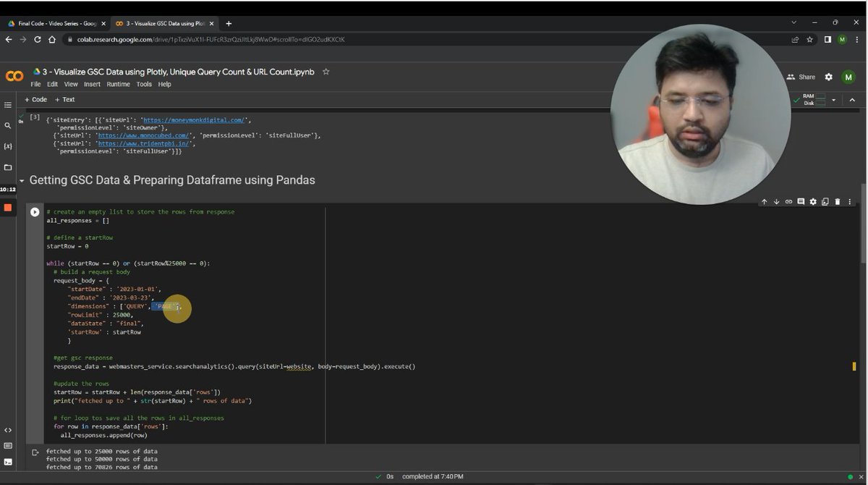Viewport: 868px width, 485px height.
Task: Run the GSC data code cell
Action: pyautogui.click(x=35, y=212)
